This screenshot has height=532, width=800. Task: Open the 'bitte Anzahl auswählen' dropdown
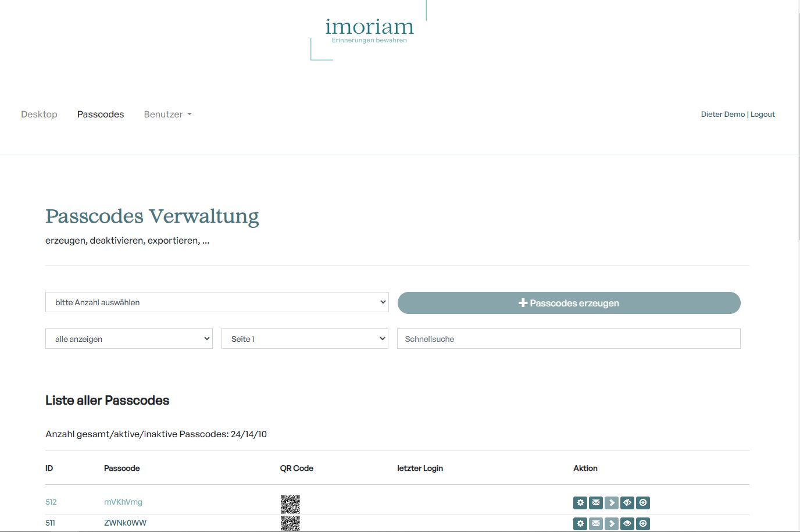(216, 302)
